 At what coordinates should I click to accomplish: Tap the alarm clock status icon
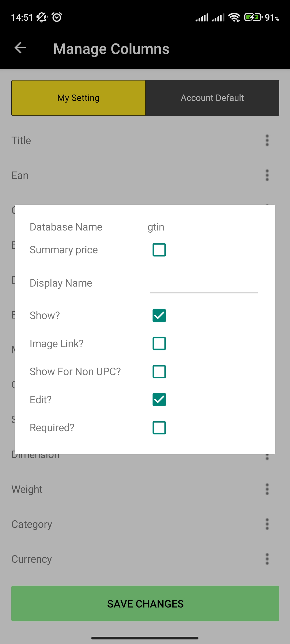tap(57, 17)
